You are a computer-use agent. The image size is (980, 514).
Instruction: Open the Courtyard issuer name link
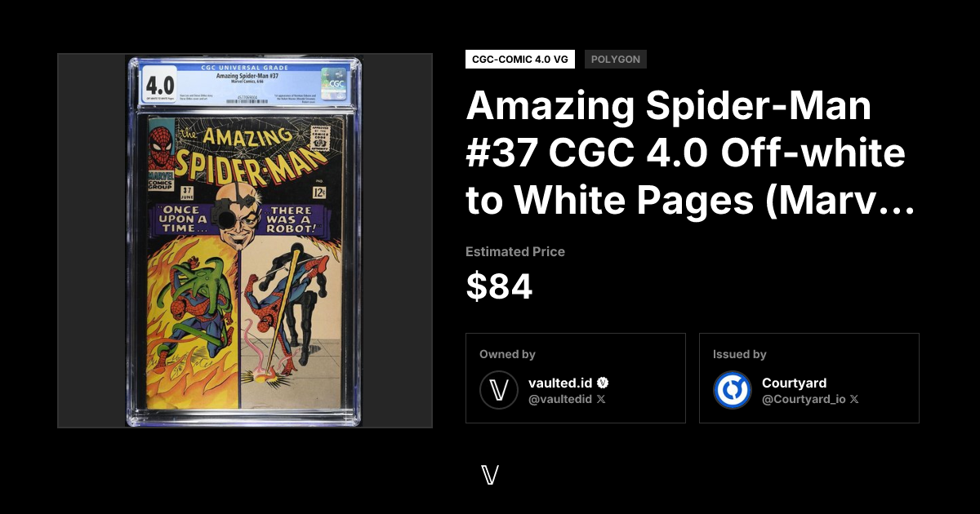pos(794,383)
